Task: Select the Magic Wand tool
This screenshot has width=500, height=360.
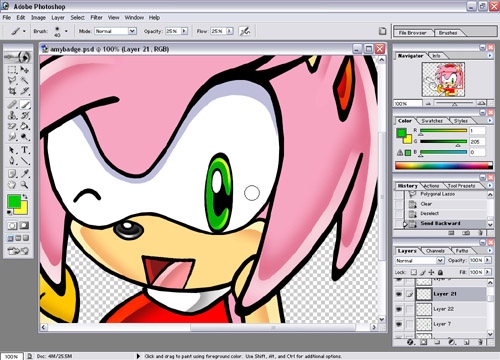Action: tap(24, 80)
